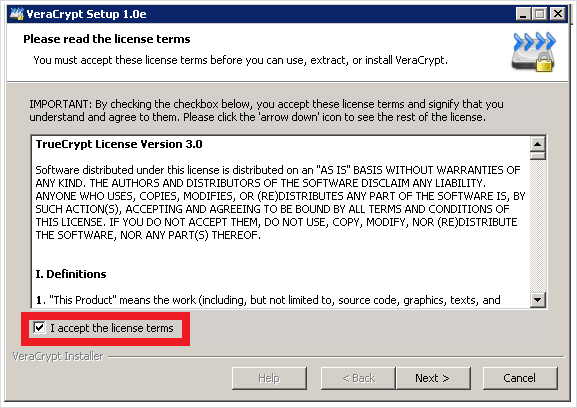
Task: Click the 'I. Definitions' section heading
Action: (71, 274)
